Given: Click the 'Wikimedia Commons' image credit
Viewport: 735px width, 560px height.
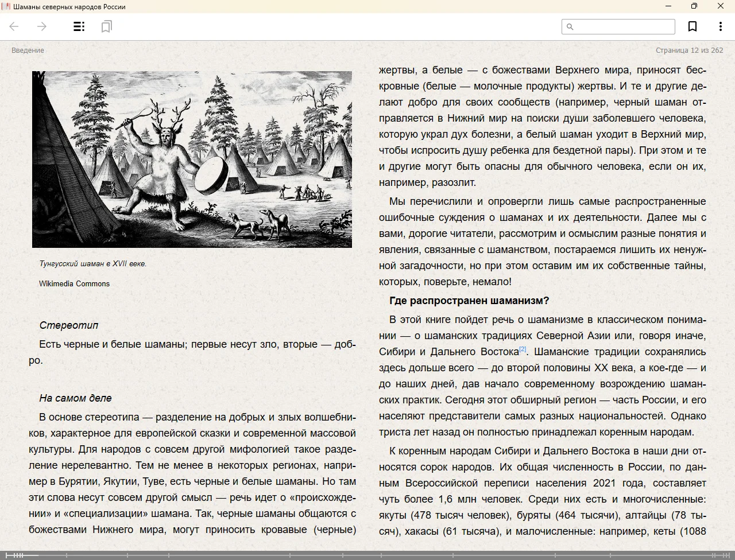Looking at the screenshot, I should 74,283.
